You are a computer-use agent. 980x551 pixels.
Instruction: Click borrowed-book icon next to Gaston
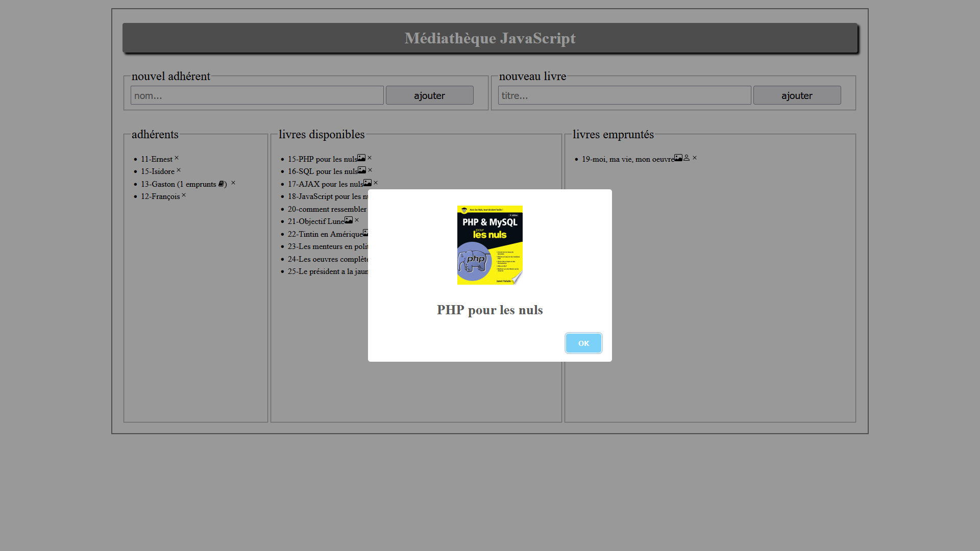coord(221,184)
